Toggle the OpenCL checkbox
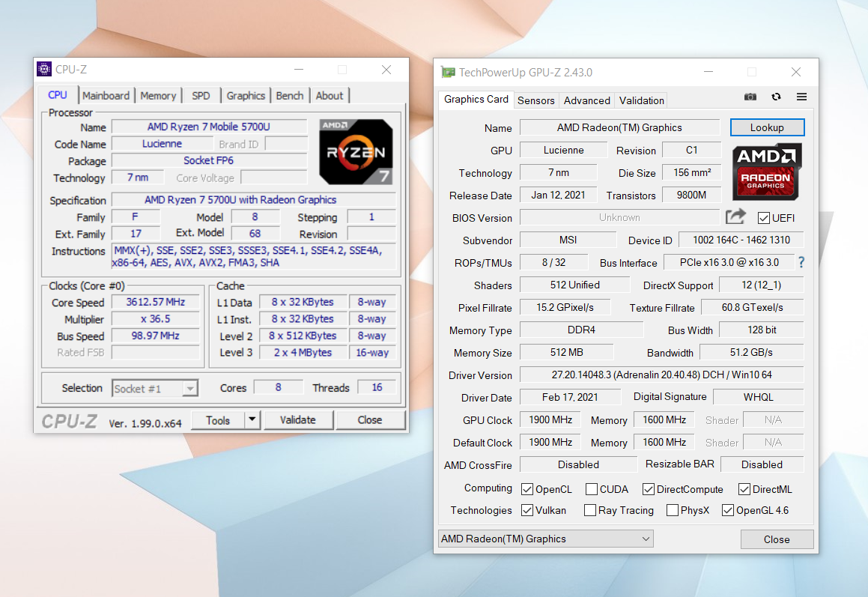The width and height of the screenshot is (868, 597). 527,489
